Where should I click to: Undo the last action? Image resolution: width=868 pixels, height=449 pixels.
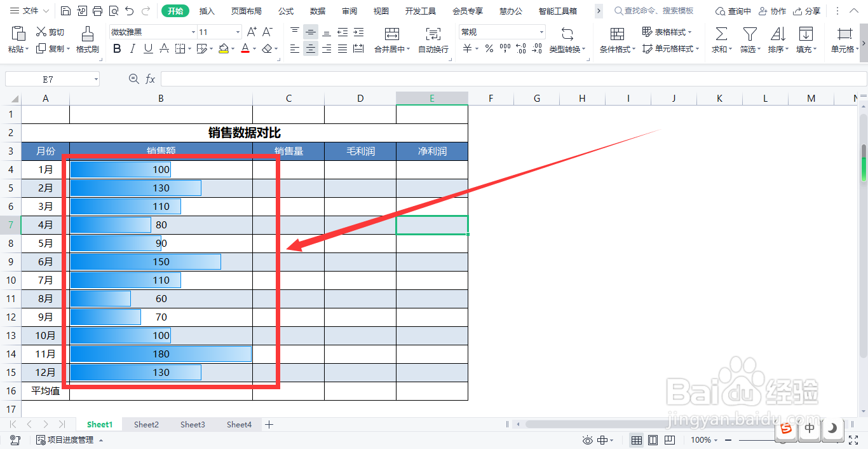pos(130,11)
